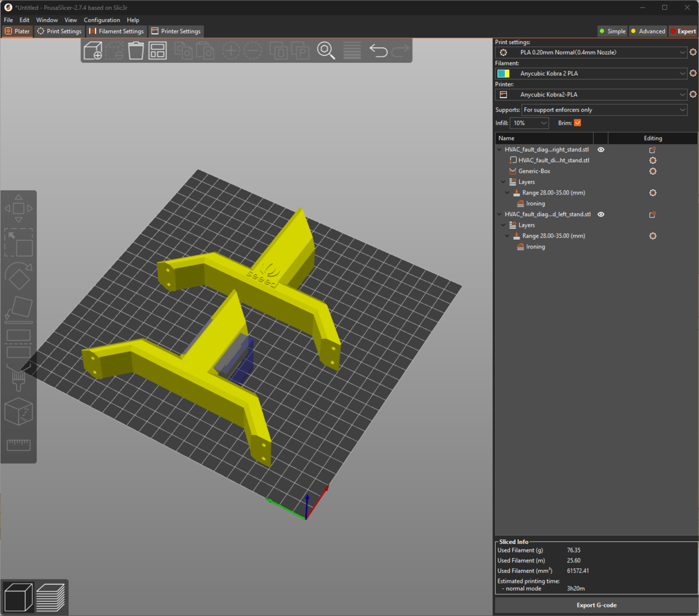Click the Add model cube icon
699x616 pixels.
92,51
